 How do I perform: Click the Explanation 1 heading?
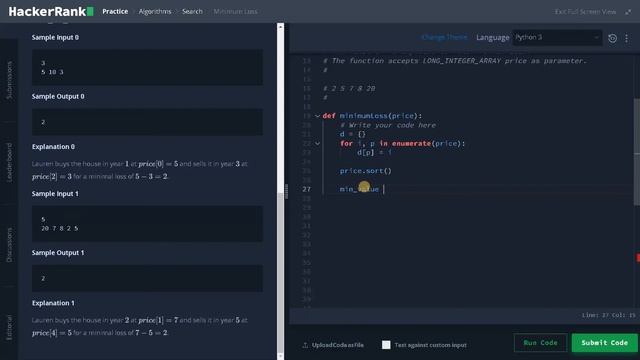(53, 303)
